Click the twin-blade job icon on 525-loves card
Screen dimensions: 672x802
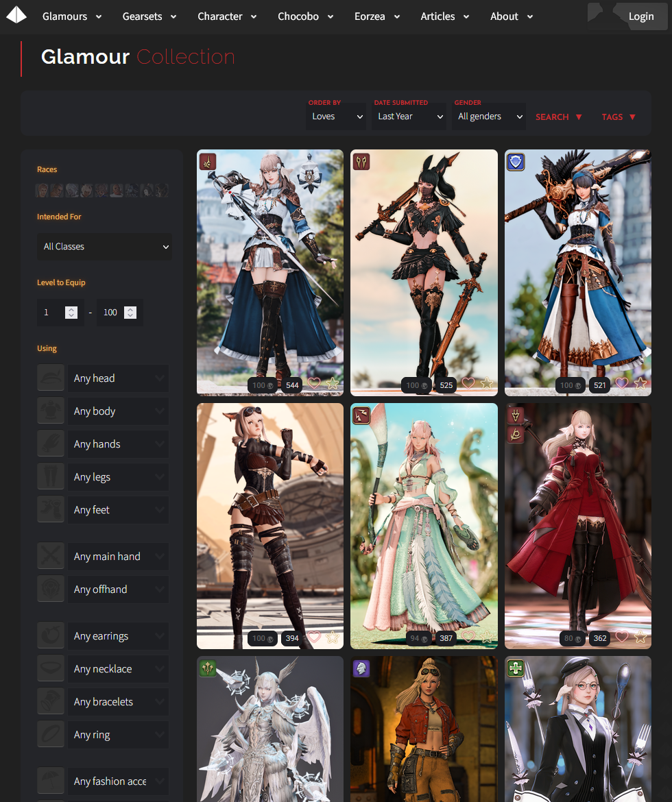[x=361, y=162]
